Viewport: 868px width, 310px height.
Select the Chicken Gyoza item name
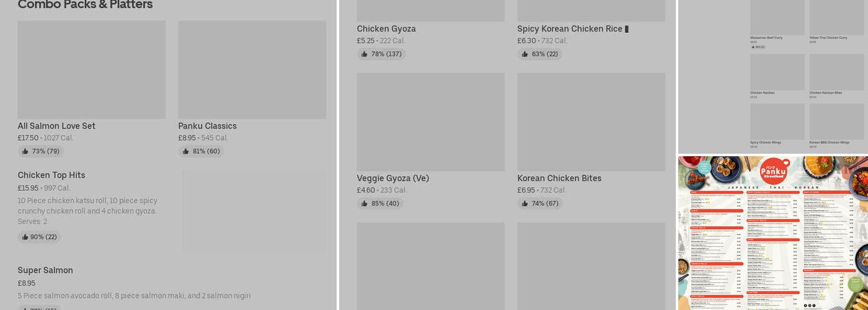click(x=386, y=29)
